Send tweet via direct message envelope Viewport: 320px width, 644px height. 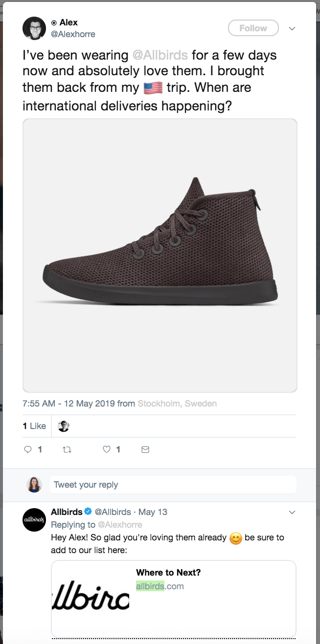(145, 450)
